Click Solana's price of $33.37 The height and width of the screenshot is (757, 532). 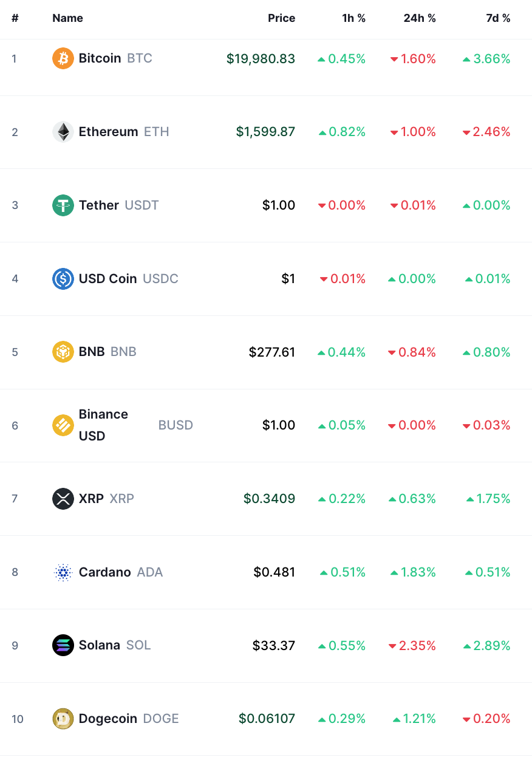tap(274, 645)
